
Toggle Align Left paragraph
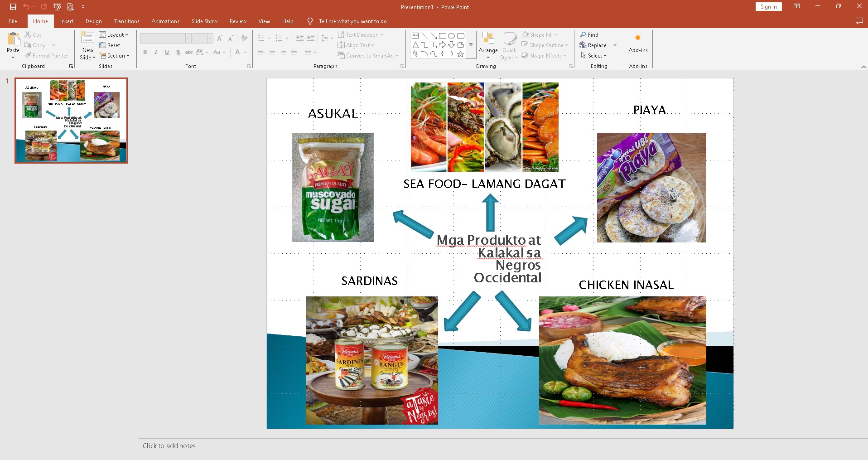(261, 52)
